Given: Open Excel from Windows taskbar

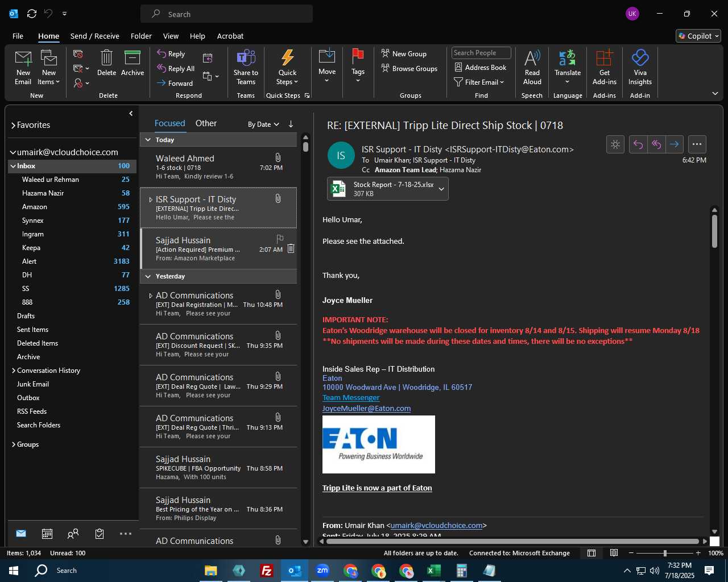Looking at the screenshot, I should (x=433, y=571).
